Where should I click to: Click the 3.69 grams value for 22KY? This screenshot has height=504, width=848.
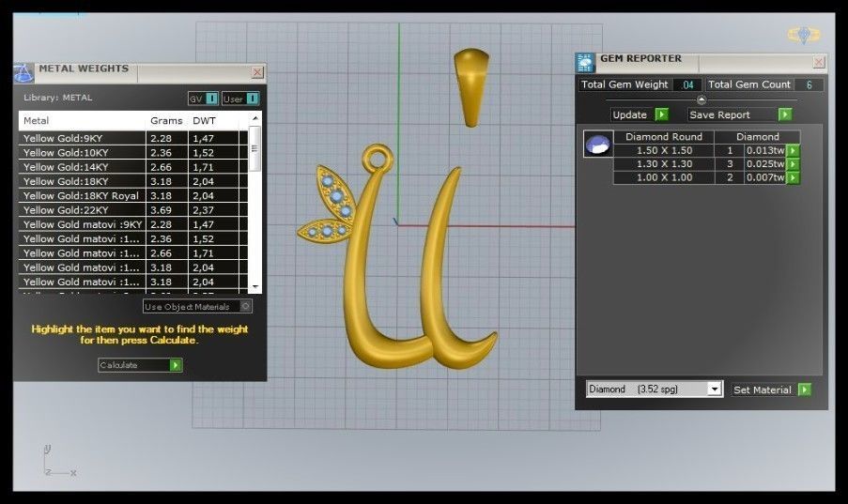162,210
